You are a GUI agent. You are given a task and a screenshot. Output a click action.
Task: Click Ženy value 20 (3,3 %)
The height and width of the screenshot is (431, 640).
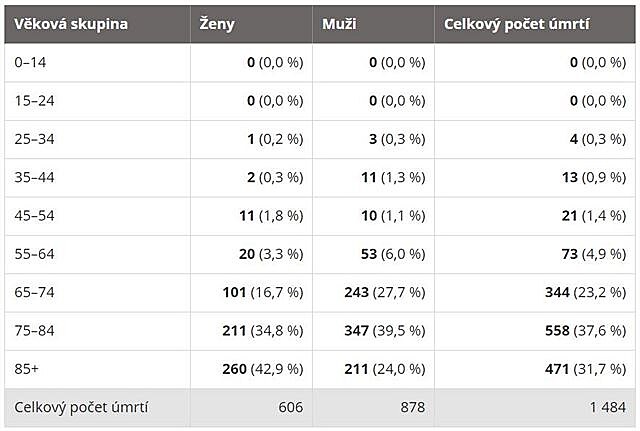[270, 254]
